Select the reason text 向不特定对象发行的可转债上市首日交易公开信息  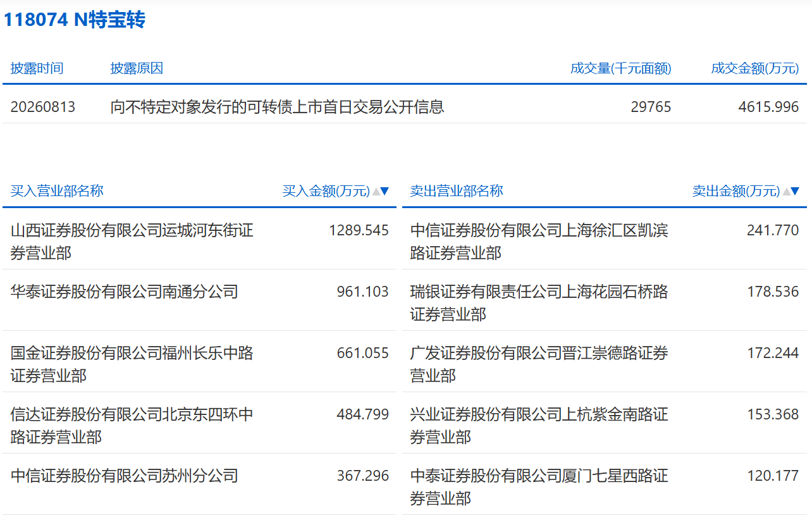click(x=277, y=107)
